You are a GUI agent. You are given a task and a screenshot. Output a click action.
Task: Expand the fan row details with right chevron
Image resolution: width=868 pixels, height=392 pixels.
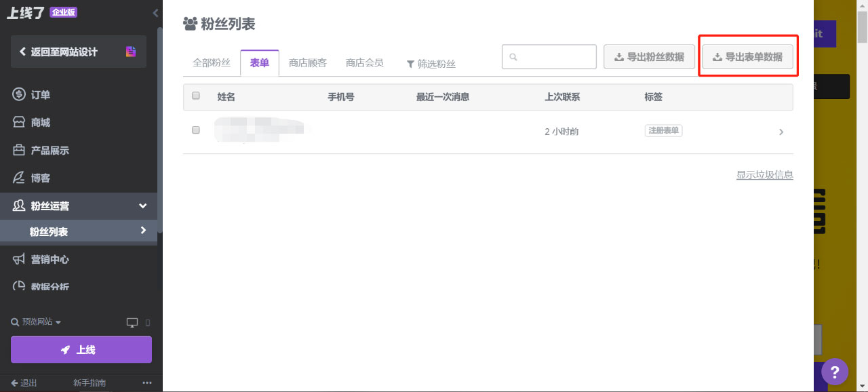click(x=781, y=132)
